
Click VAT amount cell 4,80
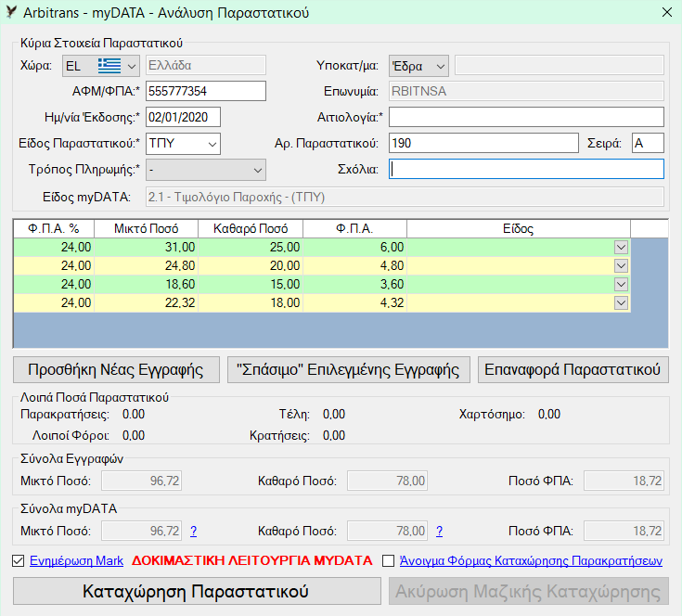[x=354, y=265]
